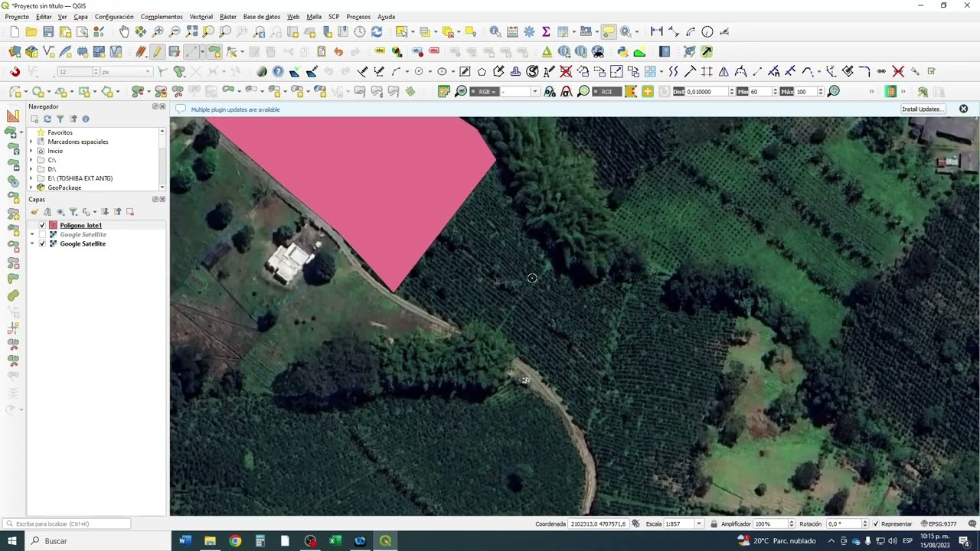Click Save Layer Edits icon

pos(175,51)
